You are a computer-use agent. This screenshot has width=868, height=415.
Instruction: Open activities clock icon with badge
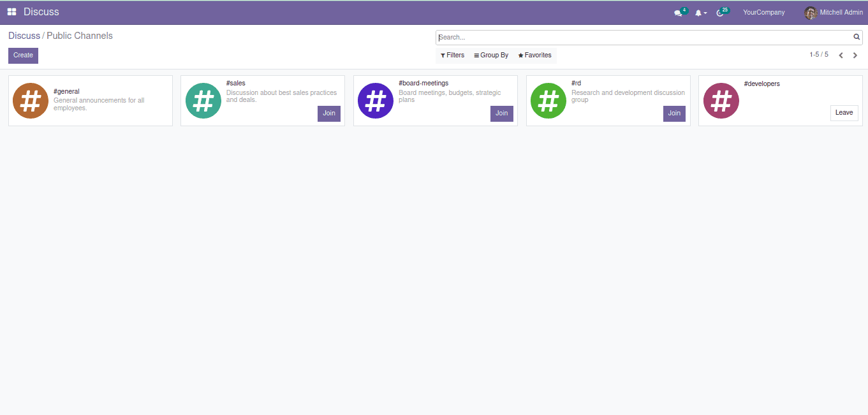721,13
